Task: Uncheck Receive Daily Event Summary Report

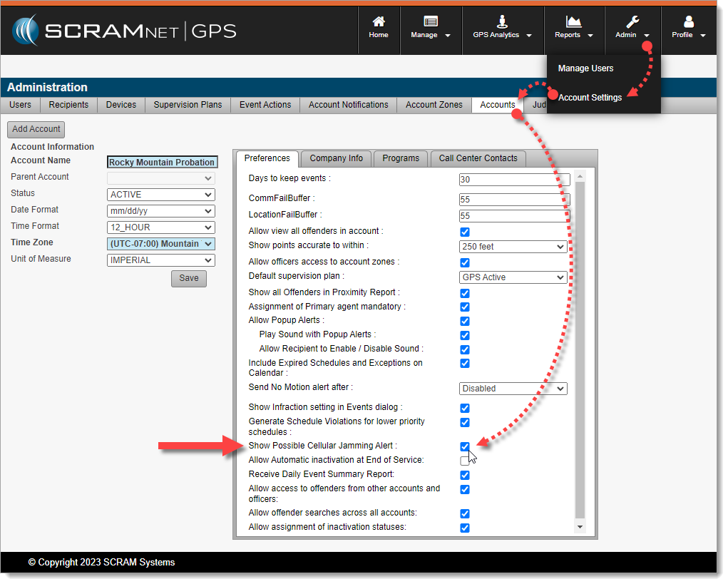Action: 465,475
